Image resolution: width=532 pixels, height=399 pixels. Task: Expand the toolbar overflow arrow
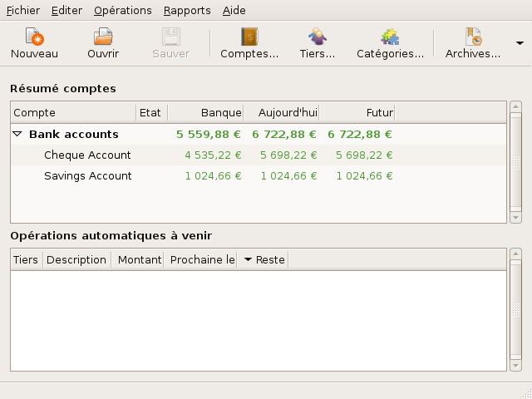pyautogui.click(x=520, y=43)
